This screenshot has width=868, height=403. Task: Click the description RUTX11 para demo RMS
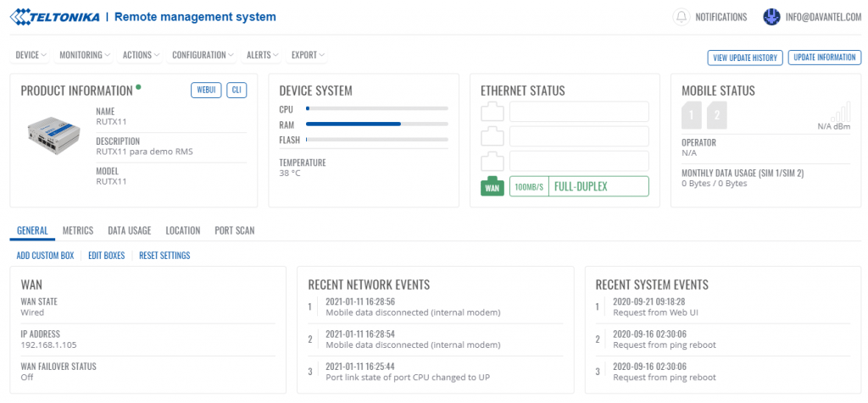[144, 152]
